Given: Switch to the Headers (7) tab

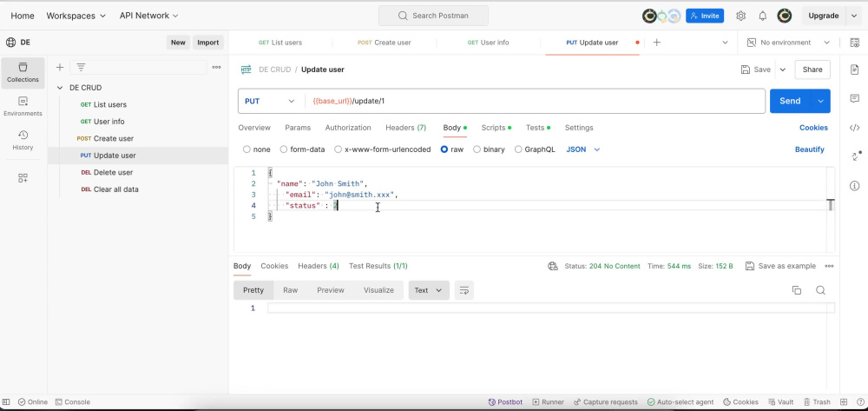Looking at the screenshot, I should 405,128.
